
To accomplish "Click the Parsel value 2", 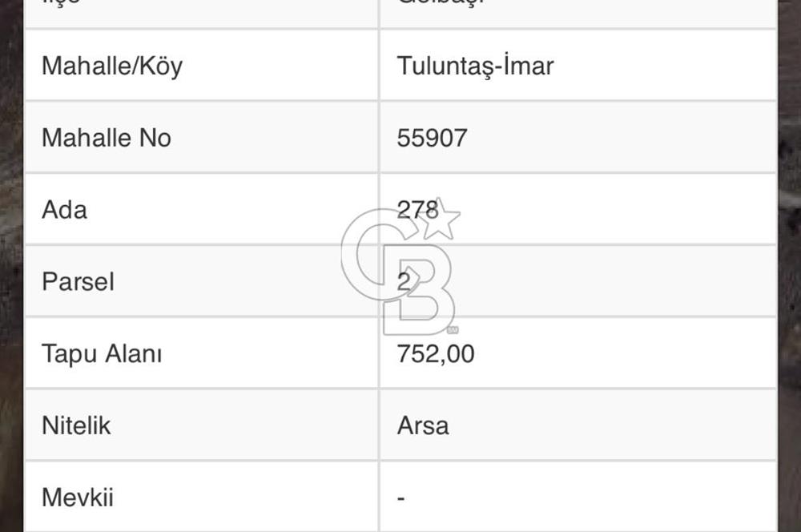I will 404,281.
